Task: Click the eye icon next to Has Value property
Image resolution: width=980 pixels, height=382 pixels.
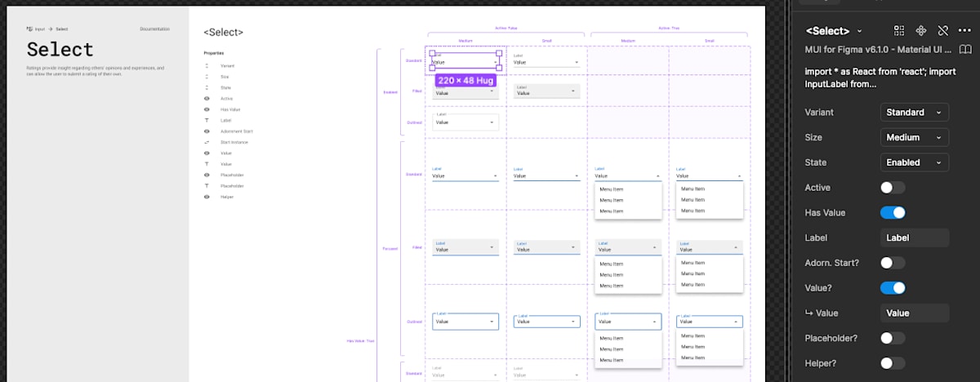Action: (x=207, y=109)
